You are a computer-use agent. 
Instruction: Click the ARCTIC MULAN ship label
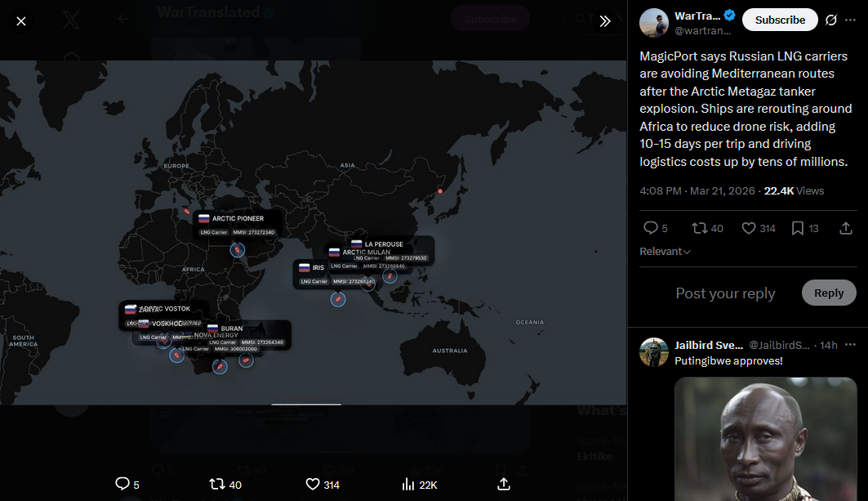[366, 253]
